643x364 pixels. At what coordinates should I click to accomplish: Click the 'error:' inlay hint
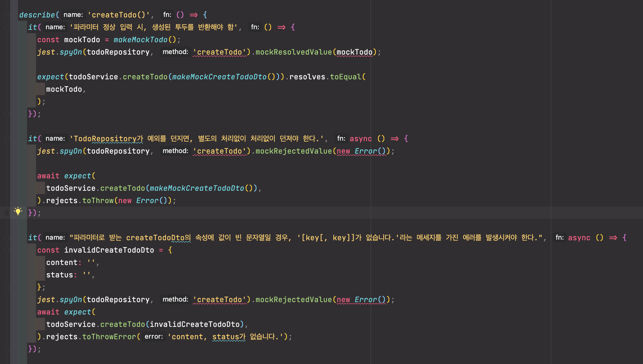[154, 337]
